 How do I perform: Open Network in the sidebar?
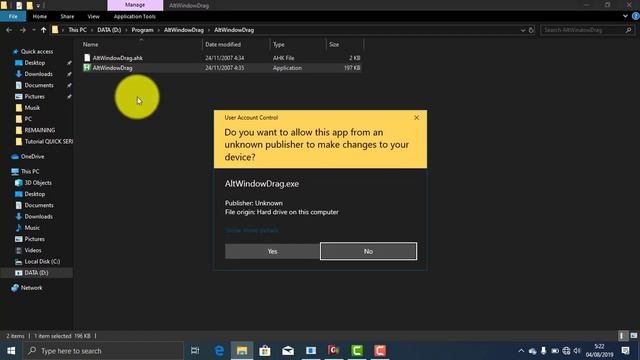pos(31,288)
